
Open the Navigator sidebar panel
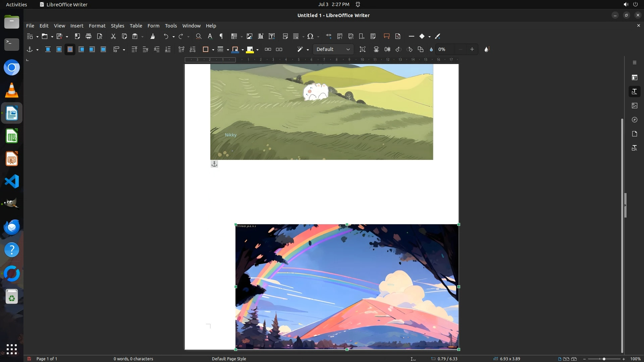[x=634, y=120]
